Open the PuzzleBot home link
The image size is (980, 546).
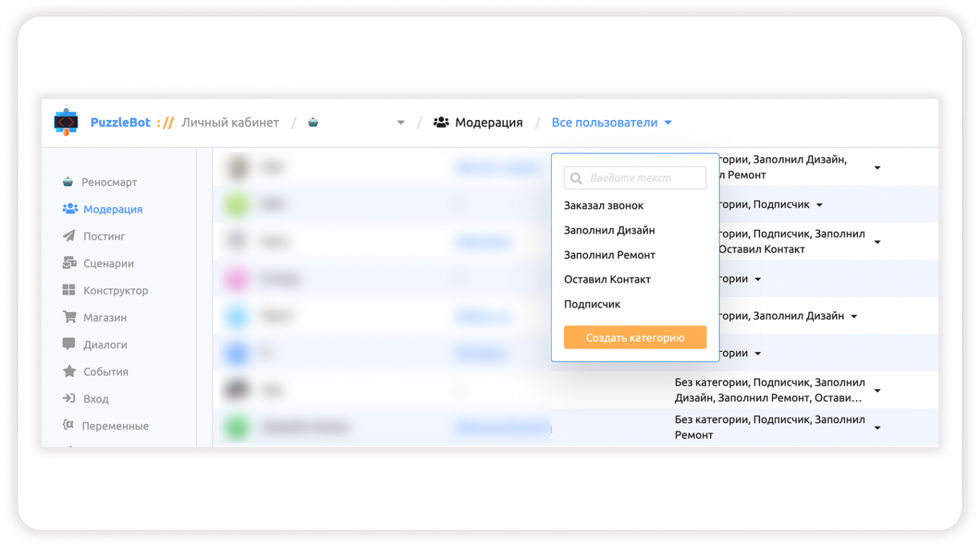click(120, 122)
